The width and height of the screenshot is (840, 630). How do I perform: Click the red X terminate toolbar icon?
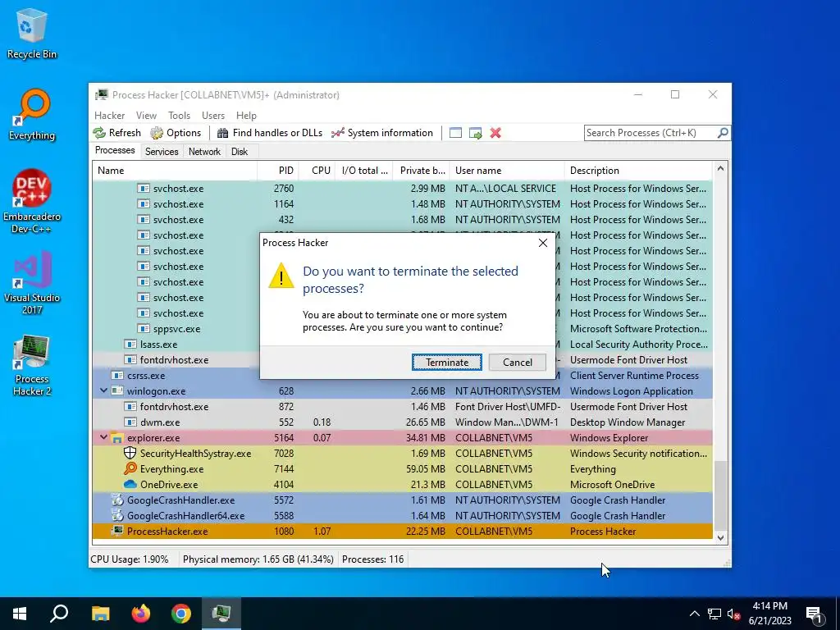coord(495,133)
